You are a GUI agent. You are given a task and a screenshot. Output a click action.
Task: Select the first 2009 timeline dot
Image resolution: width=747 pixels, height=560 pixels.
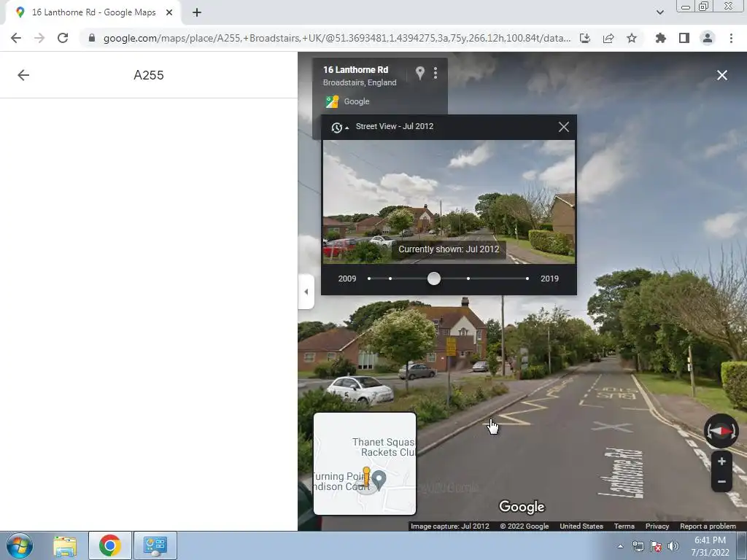click(x=369, y=279)
